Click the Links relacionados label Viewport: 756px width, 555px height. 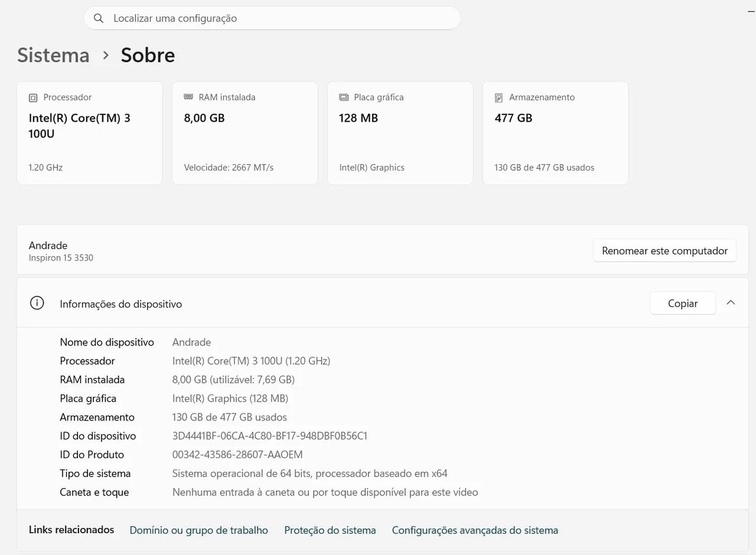[71, 530]
